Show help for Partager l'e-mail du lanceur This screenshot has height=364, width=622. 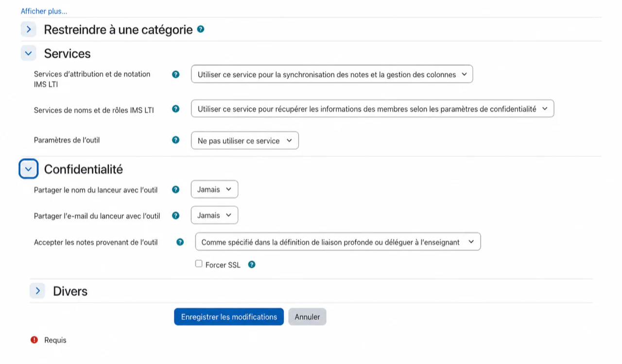pos(176,215)
